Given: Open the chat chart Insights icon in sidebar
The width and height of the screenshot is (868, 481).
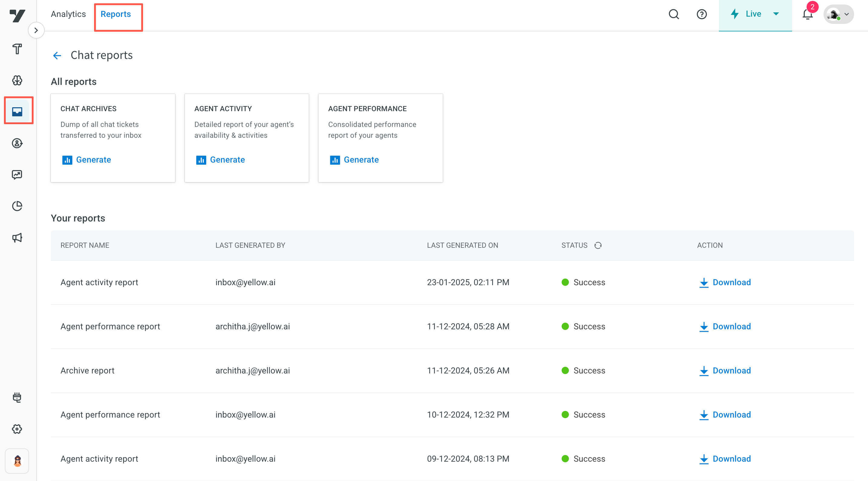Looking at the screenshot, I should tap(17, 174).
